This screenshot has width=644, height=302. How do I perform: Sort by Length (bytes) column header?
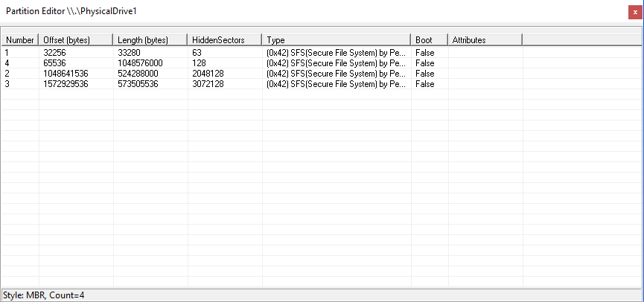pyautogui.click(x=150, y=40)
